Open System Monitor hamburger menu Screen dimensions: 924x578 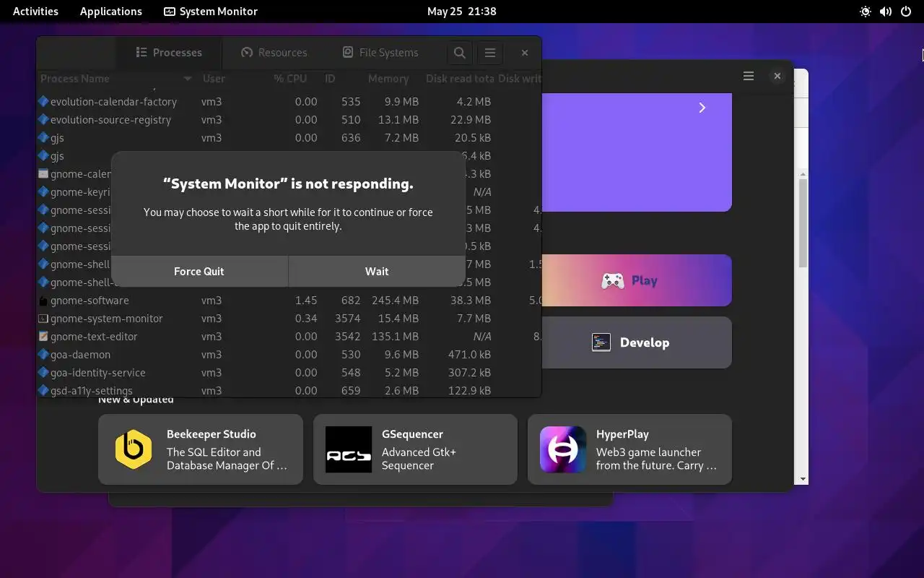pyautogui.click(x=489, y=53)
